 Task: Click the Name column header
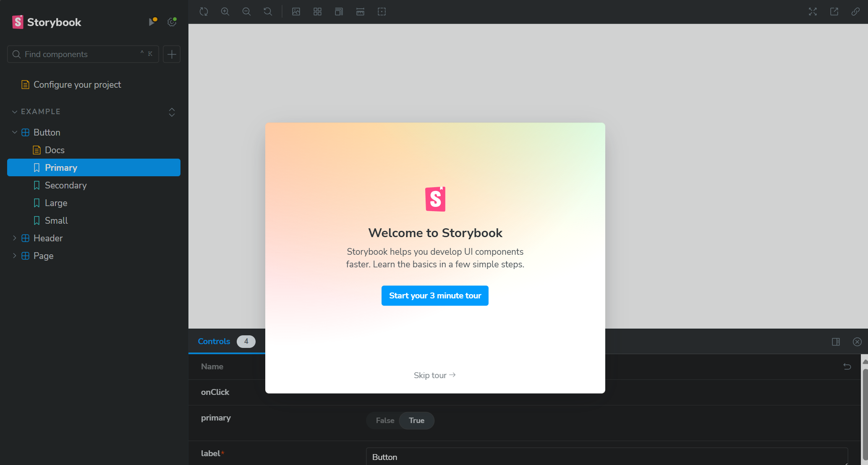click(212, 366)
